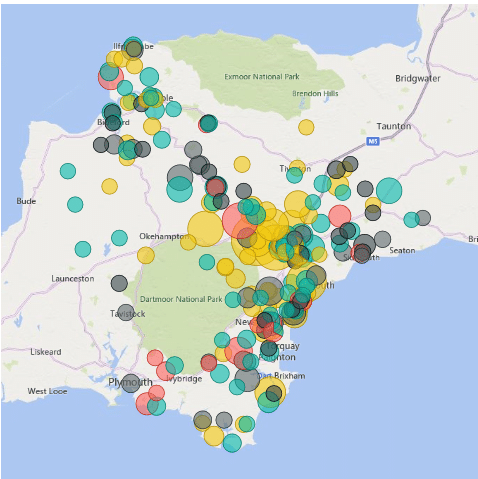Screen dimensions: 478x479
Task: Click the Brixham town label
Action: 289,376
